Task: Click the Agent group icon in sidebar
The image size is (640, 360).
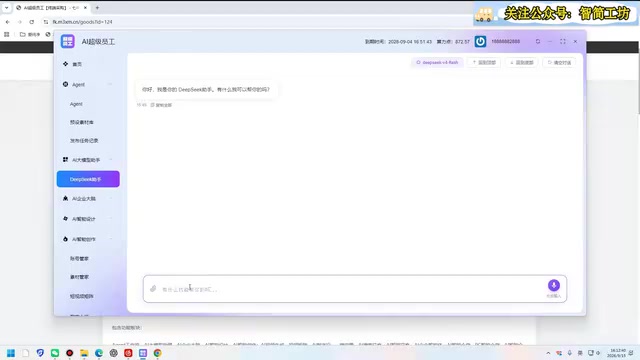Action: 65,84
